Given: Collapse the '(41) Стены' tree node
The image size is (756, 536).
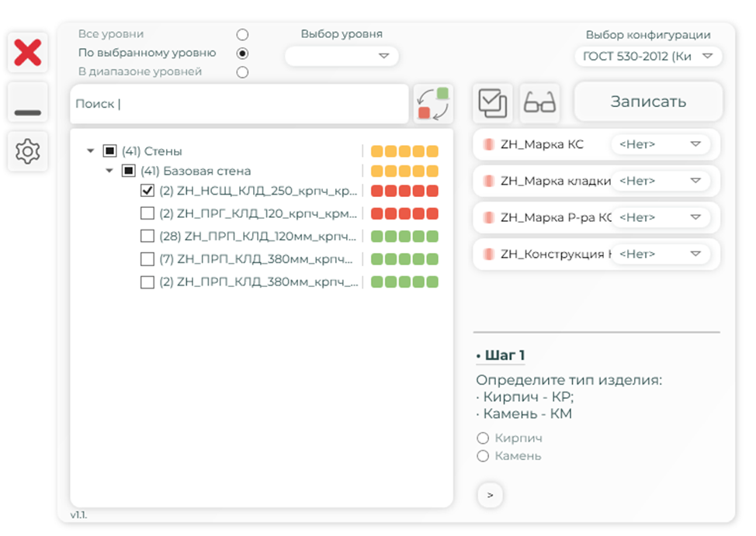Looking at the screenshot, I should coord(90,150).
